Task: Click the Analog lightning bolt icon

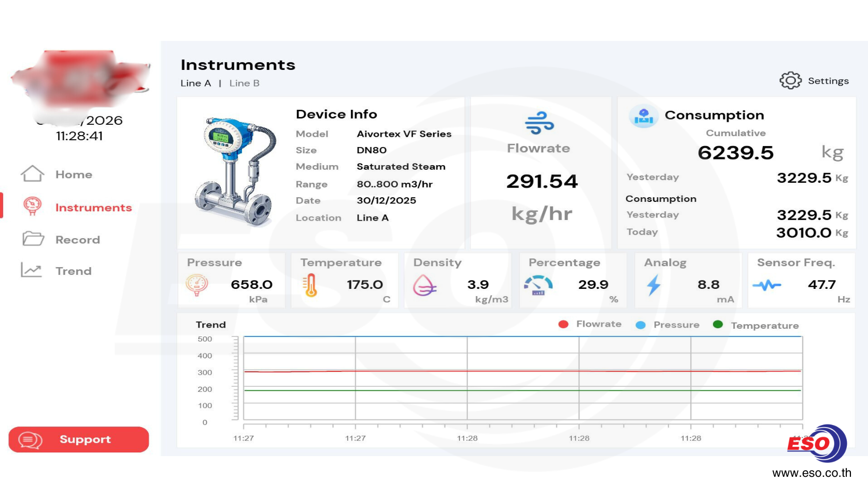Action: pos(653,285)
